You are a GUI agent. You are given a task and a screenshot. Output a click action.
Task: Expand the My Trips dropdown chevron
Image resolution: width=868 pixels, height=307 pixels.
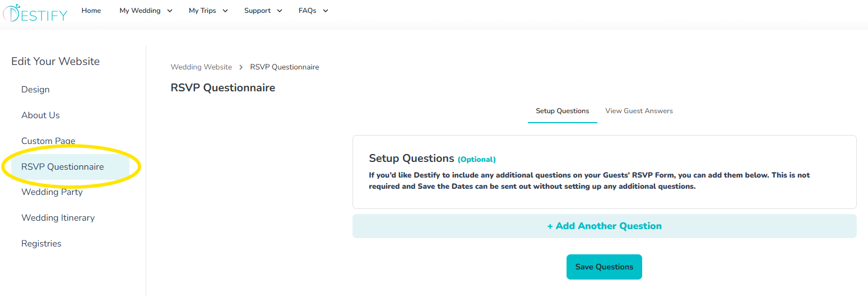pyautogui.click(x=225, y=11)
